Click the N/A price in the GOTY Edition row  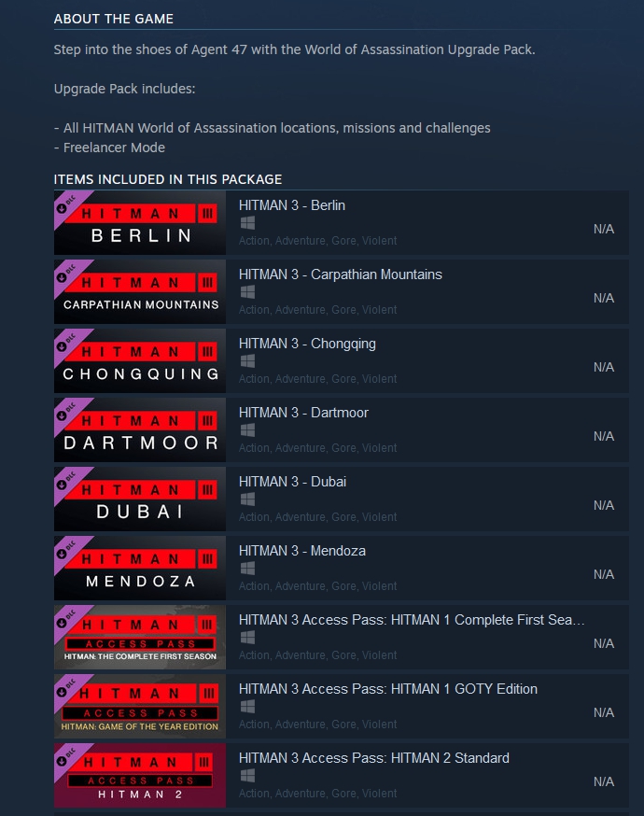604,712
